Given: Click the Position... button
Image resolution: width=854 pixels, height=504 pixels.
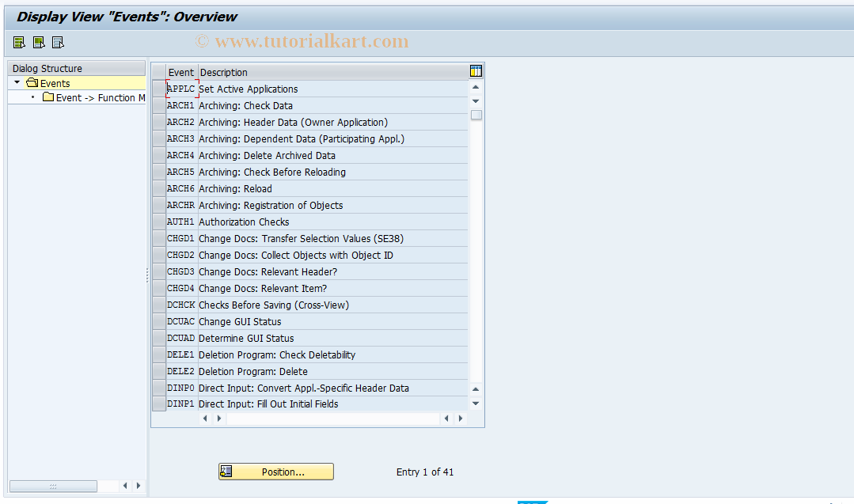Looking at the screenshot, I should 276,472.
